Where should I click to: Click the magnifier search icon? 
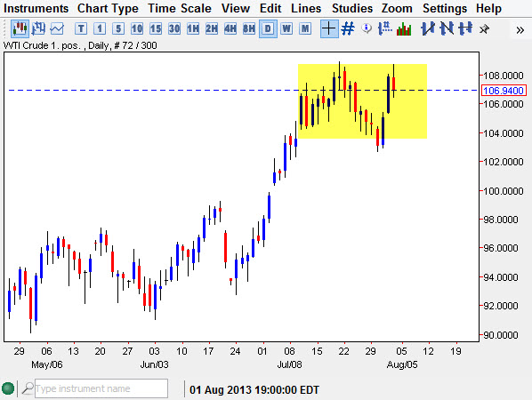click(28, 388)
